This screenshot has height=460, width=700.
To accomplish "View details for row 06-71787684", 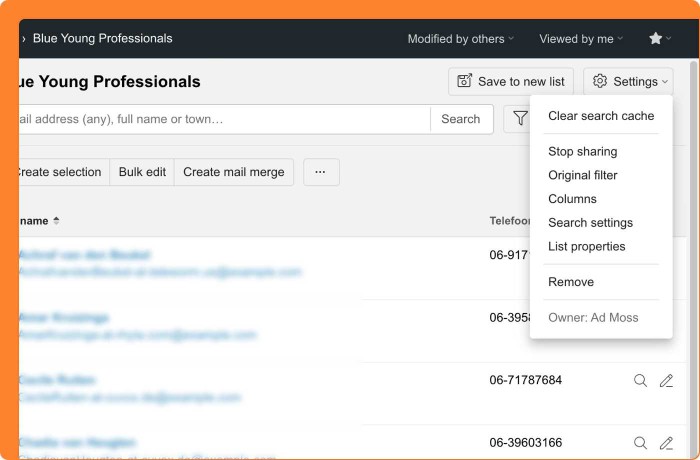I will tap(640, 381).
